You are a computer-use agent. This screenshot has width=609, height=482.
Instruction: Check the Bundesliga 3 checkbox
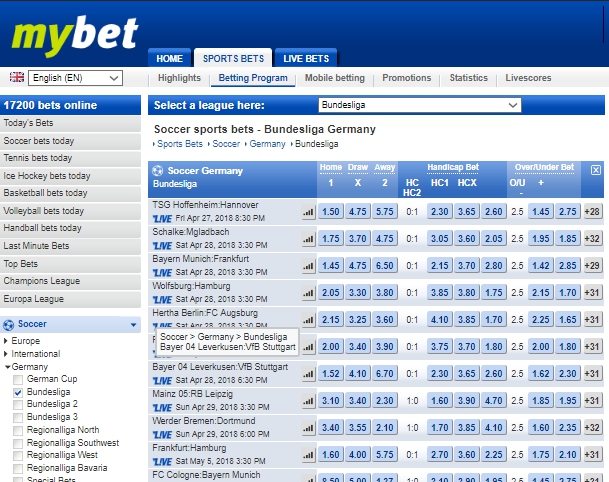click(18, 418)
